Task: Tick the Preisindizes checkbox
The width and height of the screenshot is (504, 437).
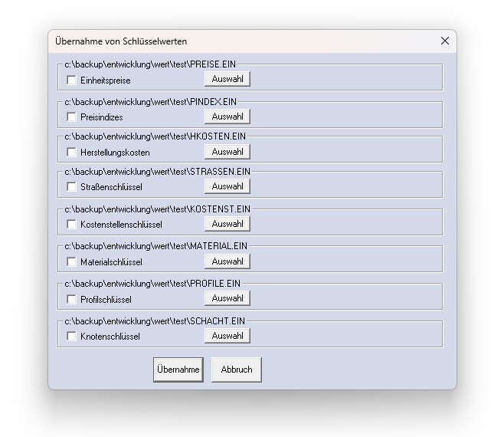Action: tap(72, 117)
